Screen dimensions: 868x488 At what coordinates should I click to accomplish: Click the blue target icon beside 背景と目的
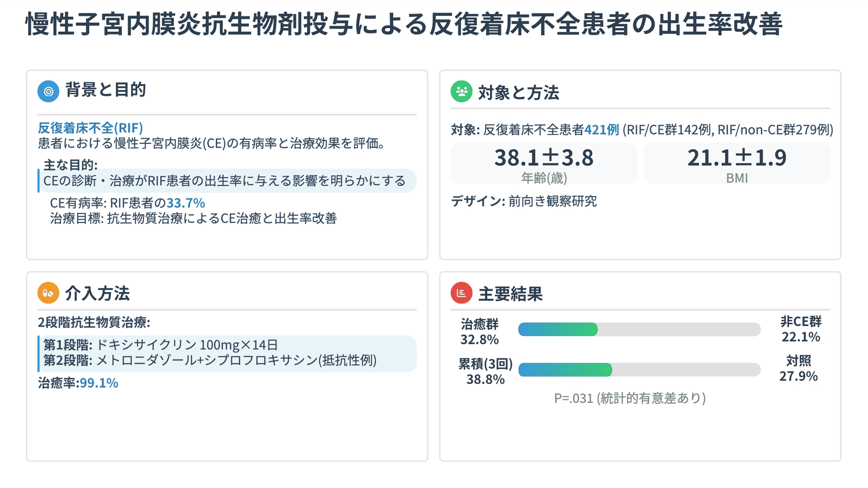pyautogui.click(x=48, y=91)
